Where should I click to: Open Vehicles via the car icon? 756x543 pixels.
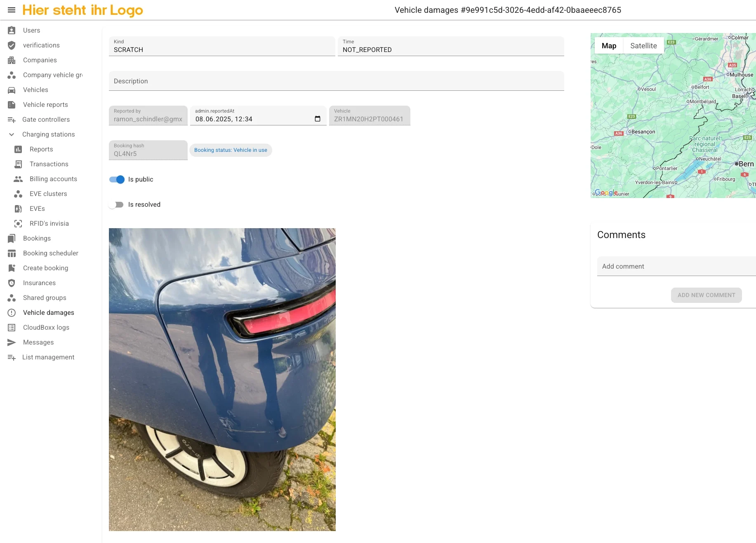pos(12,90)
